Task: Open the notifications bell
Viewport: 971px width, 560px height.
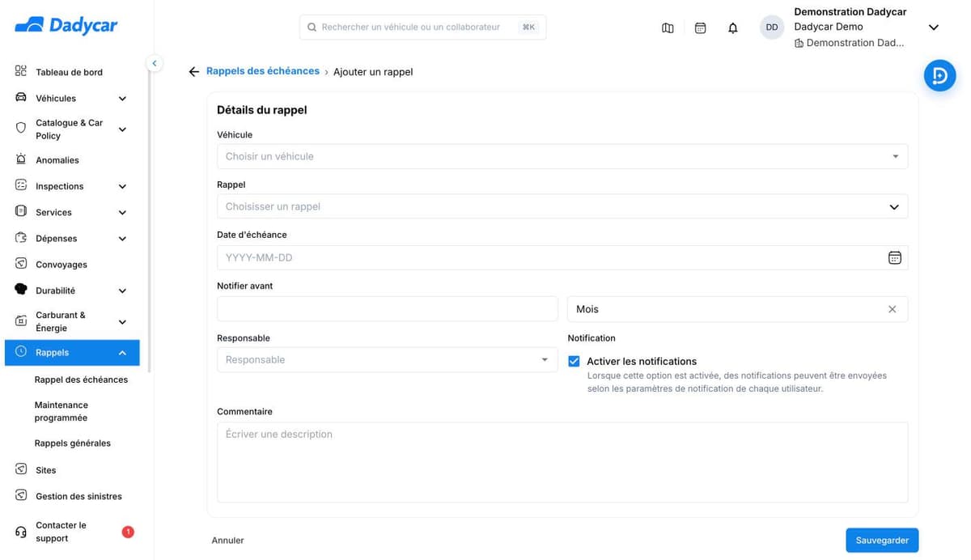Action: pyautogui.click(x=733, y=28)
